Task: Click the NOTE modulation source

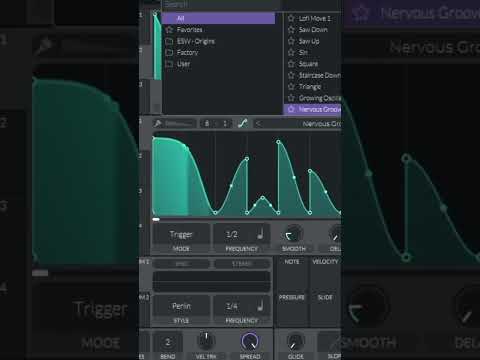Action: tap(292, 262)
